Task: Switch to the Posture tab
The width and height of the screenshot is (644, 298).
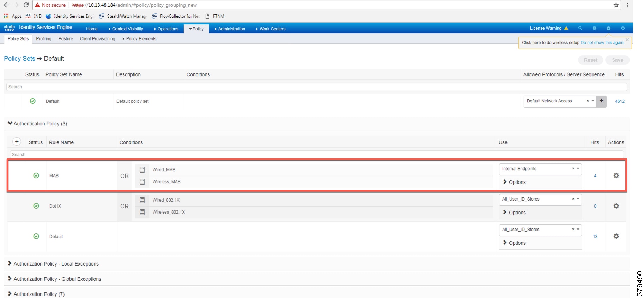Action: coord(66,39)
